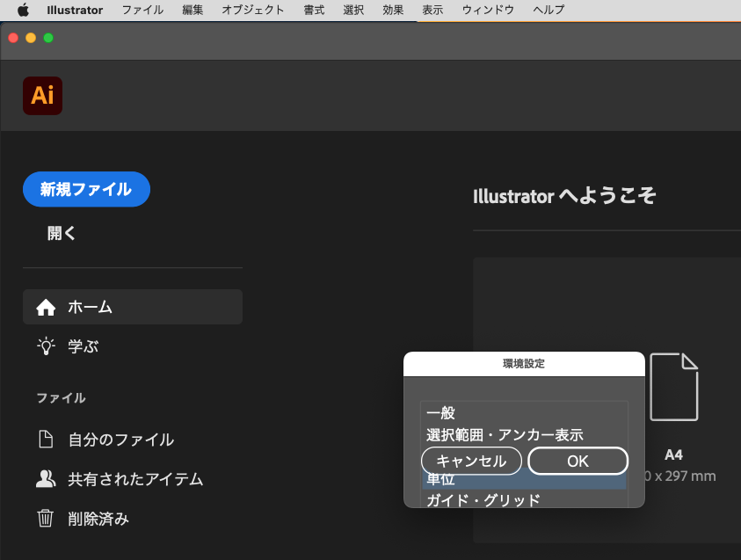Open the Illustrator application menu

pyautogui.click(x=75, y=10)
